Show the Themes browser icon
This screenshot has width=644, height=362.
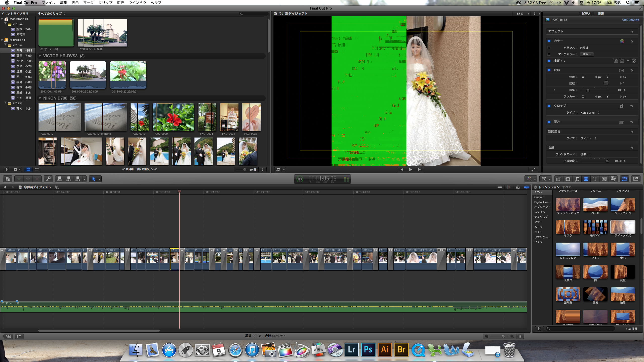click(x=613, y=179)
